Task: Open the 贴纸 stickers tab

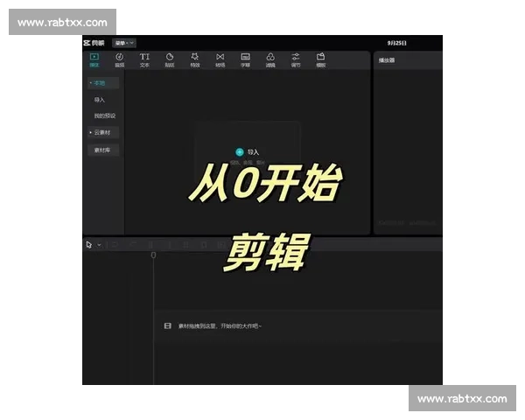Action: click(170, 60)
